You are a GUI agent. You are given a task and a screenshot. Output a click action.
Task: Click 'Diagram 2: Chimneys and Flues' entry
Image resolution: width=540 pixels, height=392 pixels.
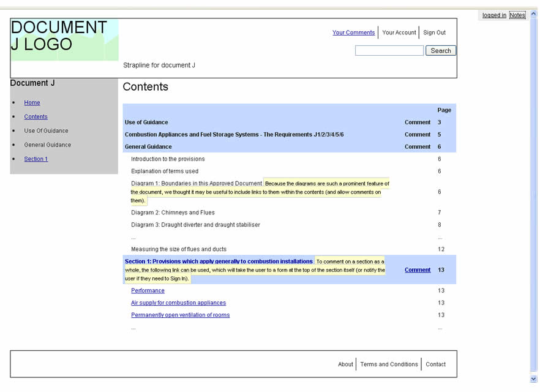pyautogui.click(x=173, y=213)
